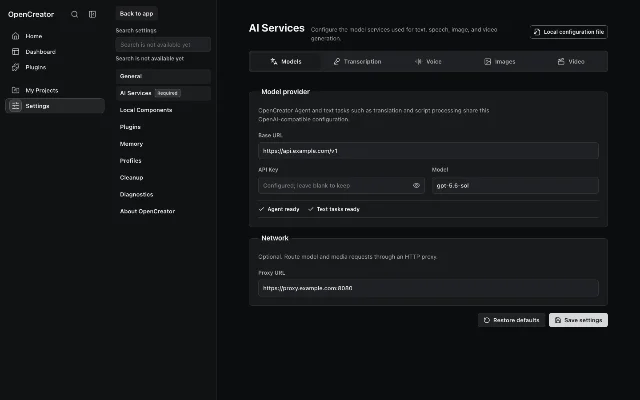Screen dimensions: 640x400
Task: Click the Model name input field
Action: coord(515,185)
